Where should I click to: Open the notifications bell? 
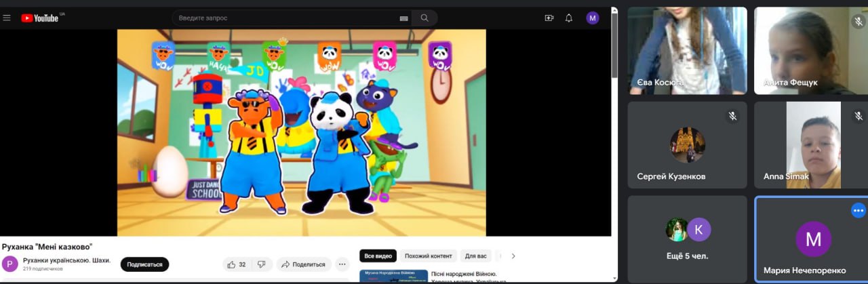coord(569,18)
